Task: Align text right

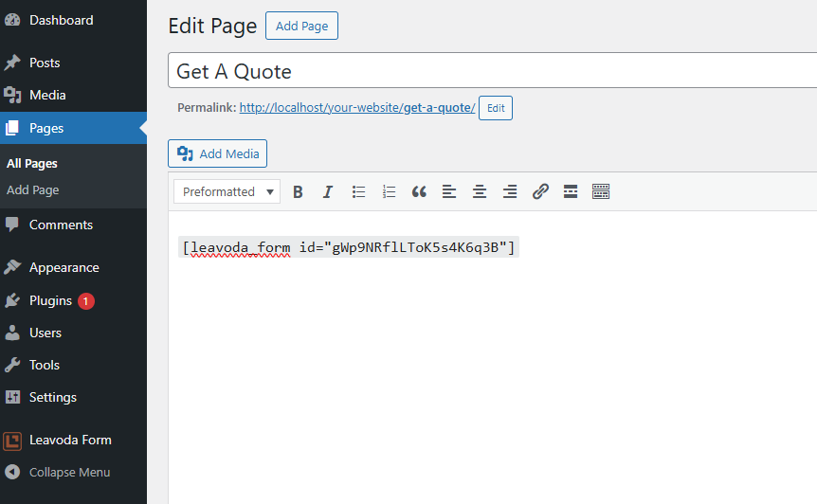Action: pyautogui.click(x=510, y=192)
